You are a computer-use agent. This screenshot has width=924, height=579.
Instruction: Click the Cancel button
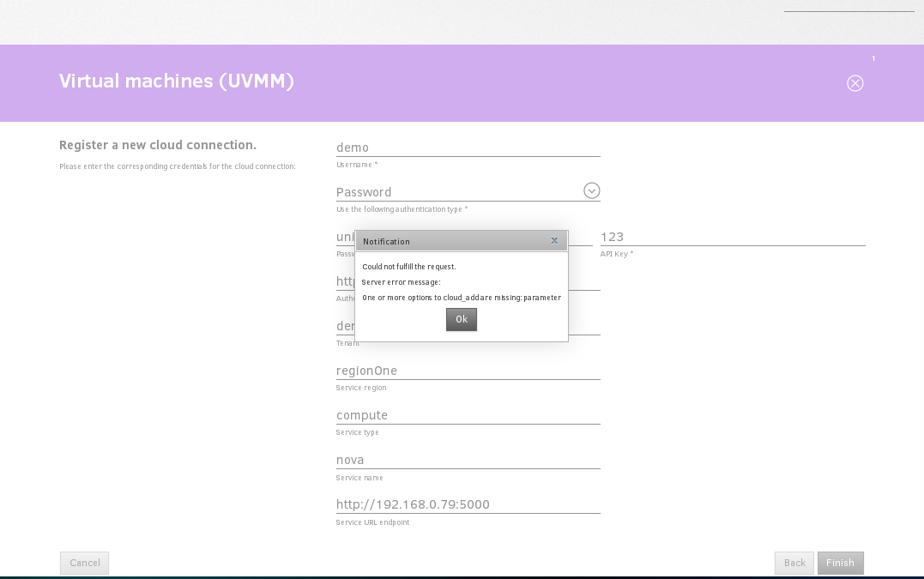[x=84, y=563]
